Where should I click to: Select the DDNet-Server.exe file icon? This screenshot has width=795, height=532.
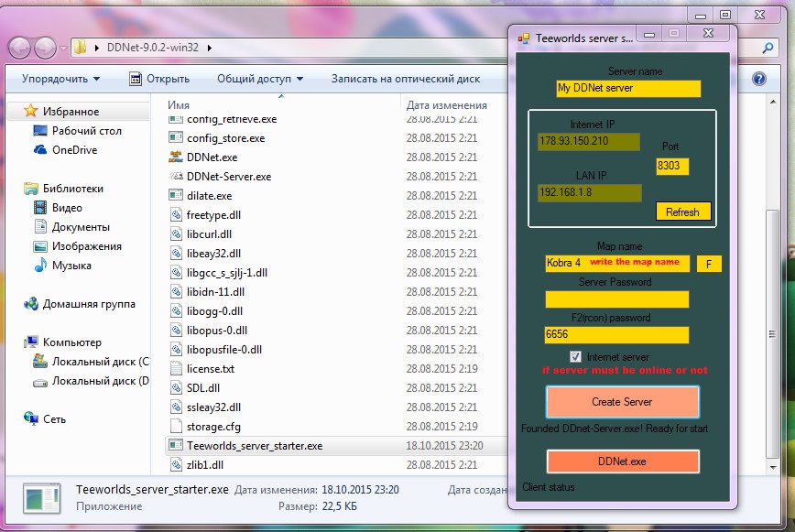[177, 177]
